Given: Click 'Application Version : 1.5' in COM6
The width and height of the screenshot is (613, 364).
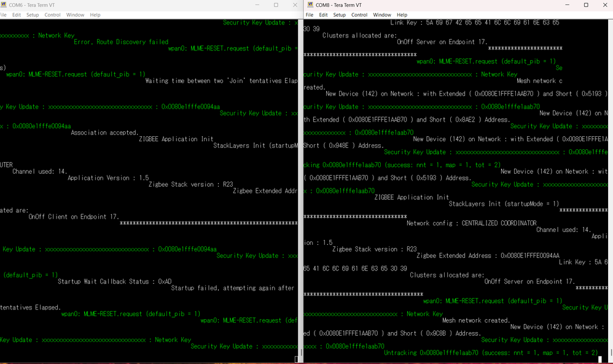Looking at the screenshot, I should pos(108,178).
